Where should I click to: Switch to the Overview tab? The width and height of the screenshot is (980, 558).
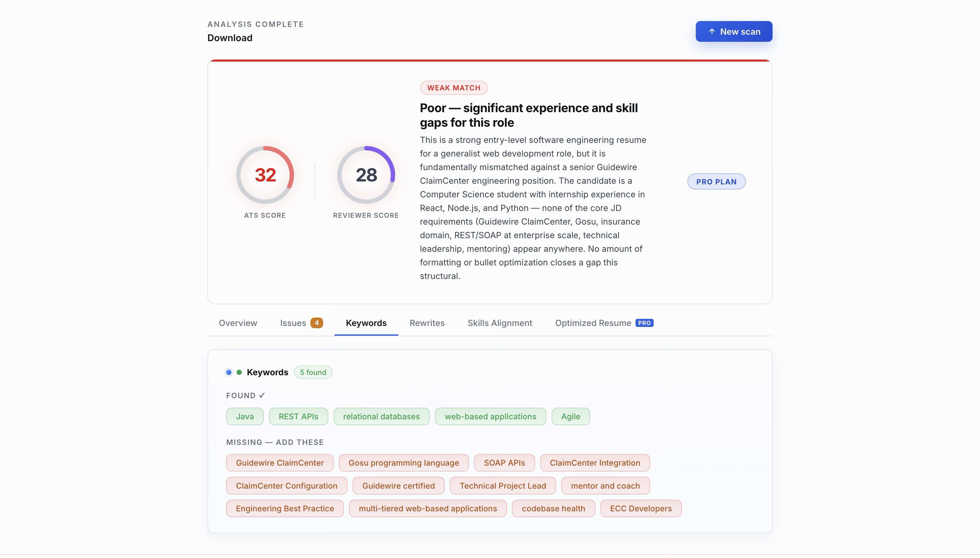238,323
